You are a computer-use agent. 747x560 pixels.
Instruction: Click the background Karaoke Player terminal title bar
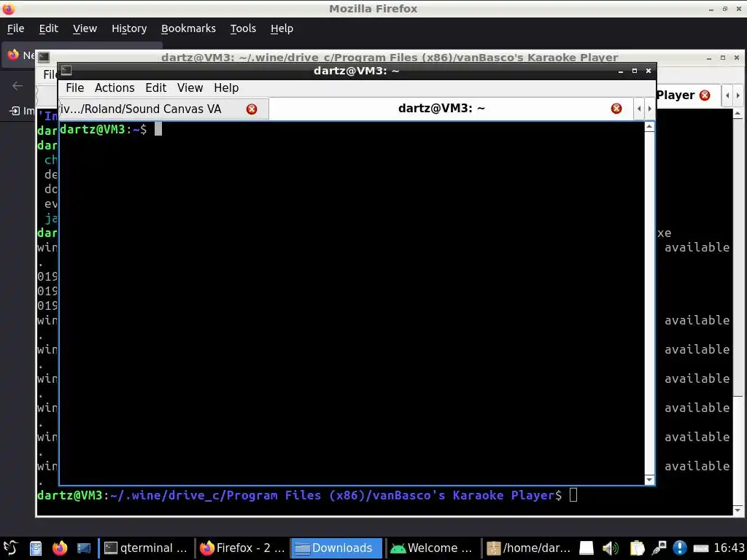(x=390, y=57)
